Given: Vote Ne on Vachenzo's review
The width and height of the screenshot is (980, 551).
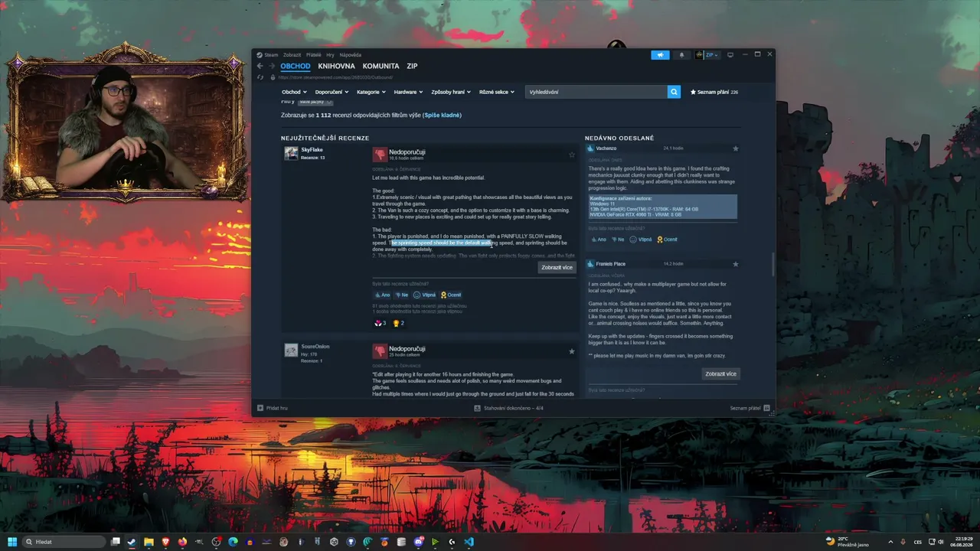Looking at the screenshot, I should coord(617,240).
